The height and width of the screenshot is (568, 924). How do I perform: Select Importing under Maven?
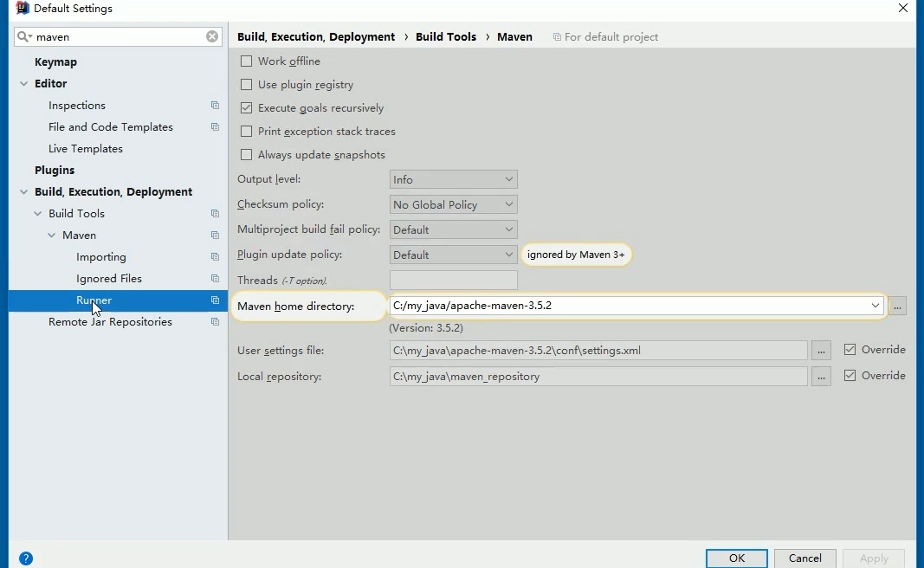[x=101, y=257]
